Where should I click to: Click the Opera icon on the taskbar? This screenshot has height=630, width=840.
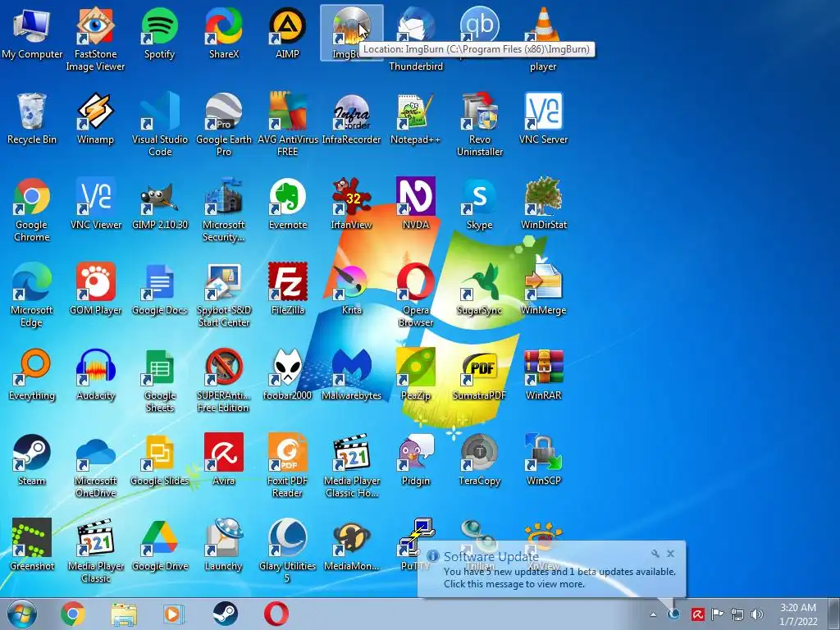[x=276, y=614]
